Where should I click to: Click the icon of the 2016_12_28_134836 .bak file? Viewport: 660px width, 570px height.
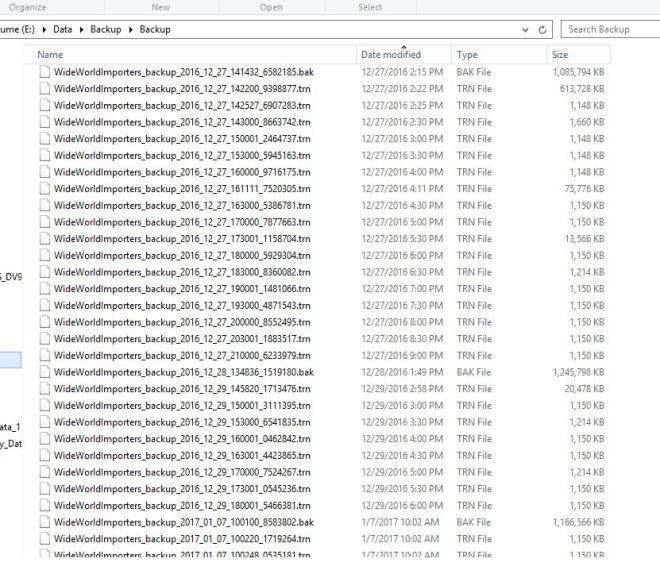[43, 372]
